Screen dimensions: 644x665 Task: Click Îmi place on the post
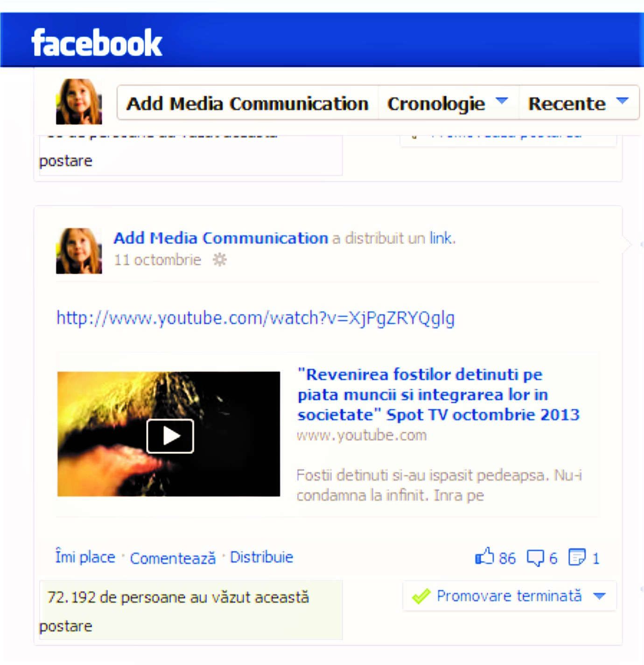[85, 557]
